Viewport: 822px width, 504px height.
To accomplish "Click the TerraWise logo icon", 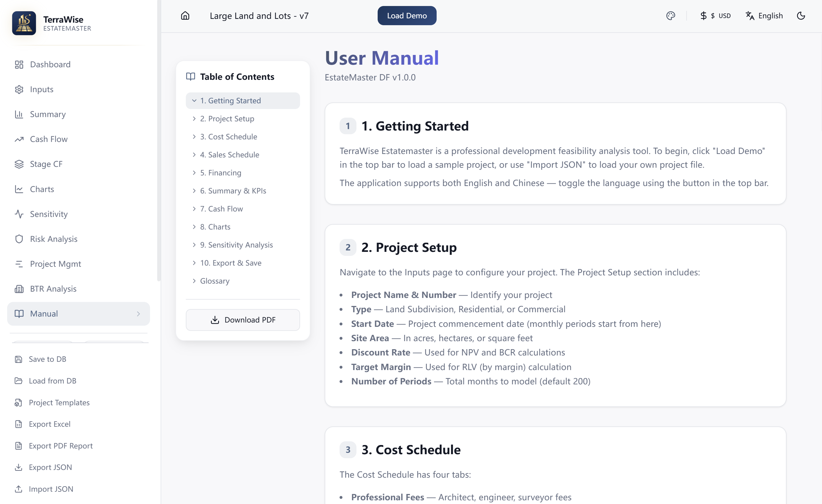I will pyautogui.click(x=24, y=23).
